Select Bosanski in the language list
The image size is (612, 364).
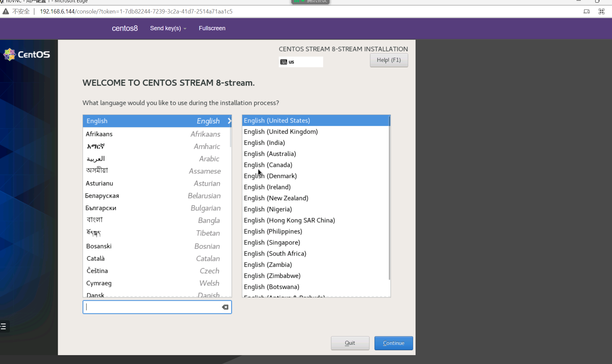click(x=157, y=246)
